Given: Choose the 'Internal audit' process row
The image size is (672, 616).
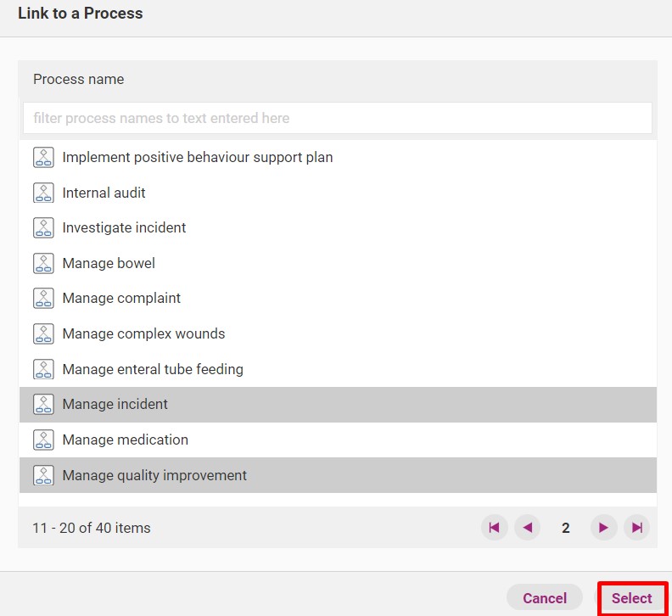Looking at the screenshot, I should click(x=339, y=193).
